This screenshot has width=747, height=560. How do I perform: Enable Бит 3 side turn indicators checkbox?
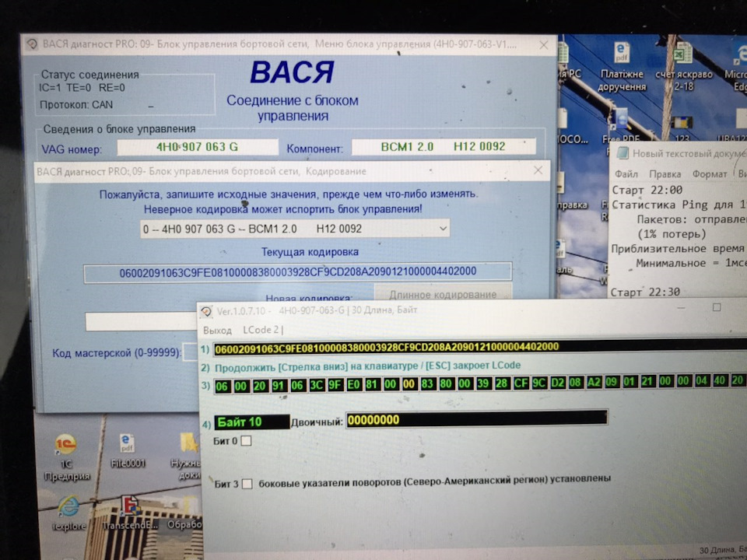pyautogui.click(x=247, y=484)
